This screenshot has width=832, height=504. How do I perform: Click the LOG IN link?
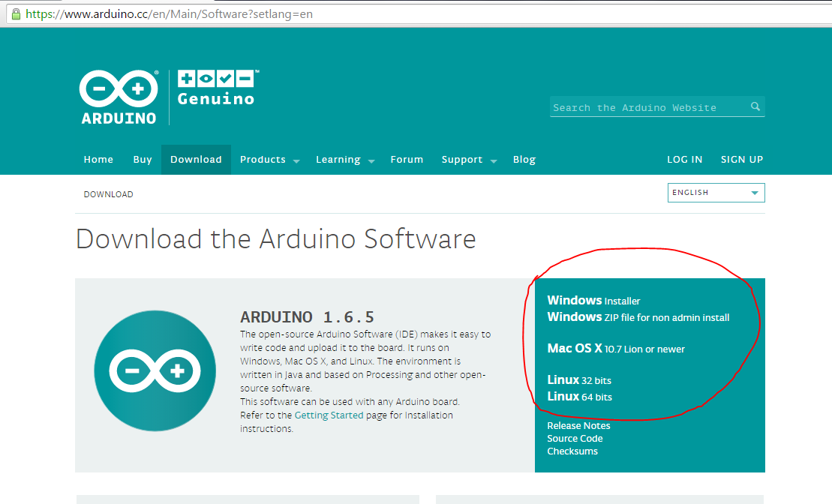pos(684,159)
